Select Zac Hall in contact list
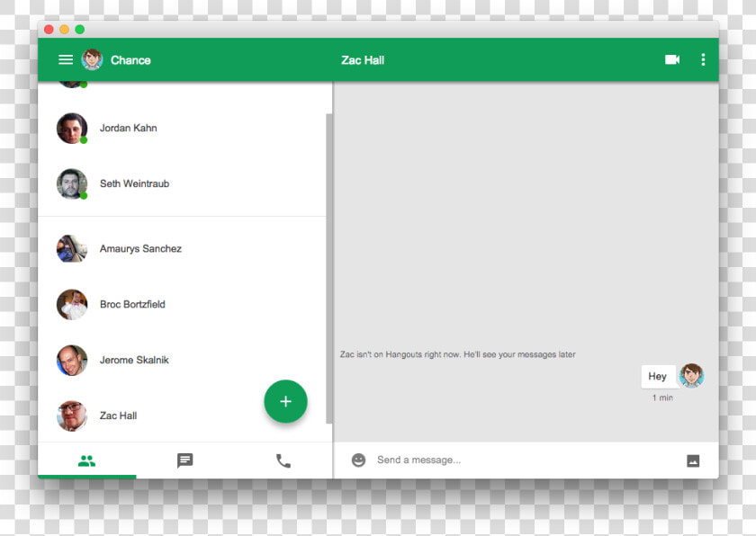The height and width of the screenshot is (536, 756). pos(182,415)
